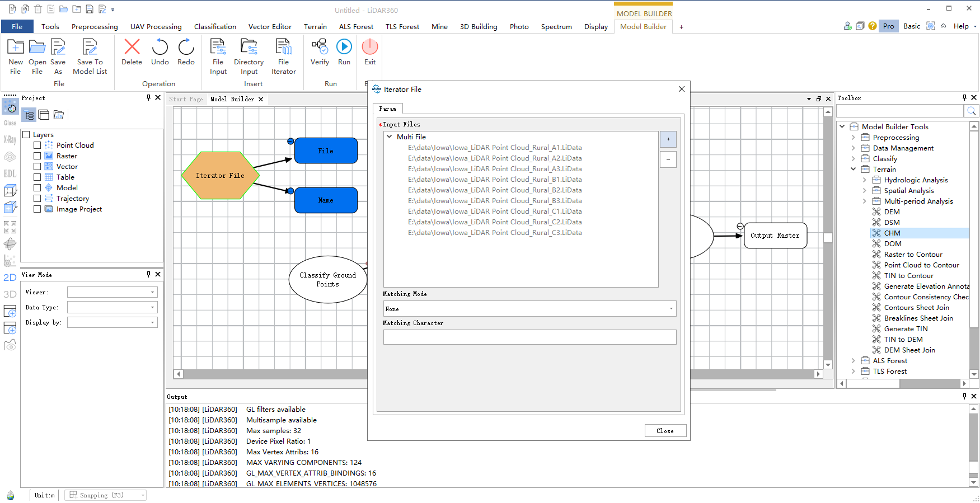Select the Iterator File hexagon node
Image resolution: width=980 pixels, height=503 pixels.
[221, 176]
